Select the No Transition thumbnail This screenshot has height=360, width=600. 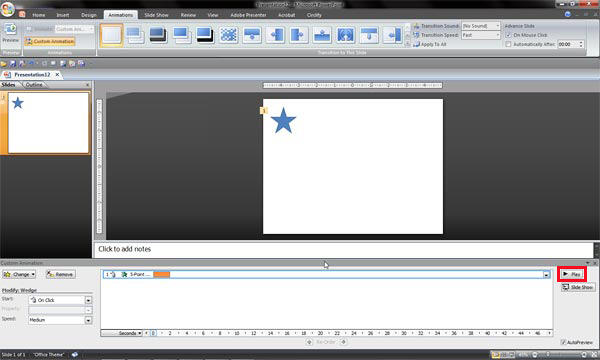[111, 35]
